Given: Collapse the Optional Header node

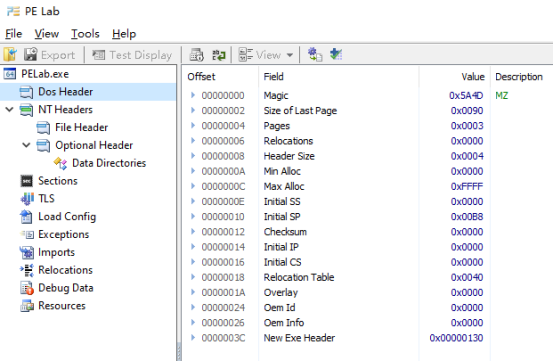Looking at the screenshot, I should coord(26,145).
